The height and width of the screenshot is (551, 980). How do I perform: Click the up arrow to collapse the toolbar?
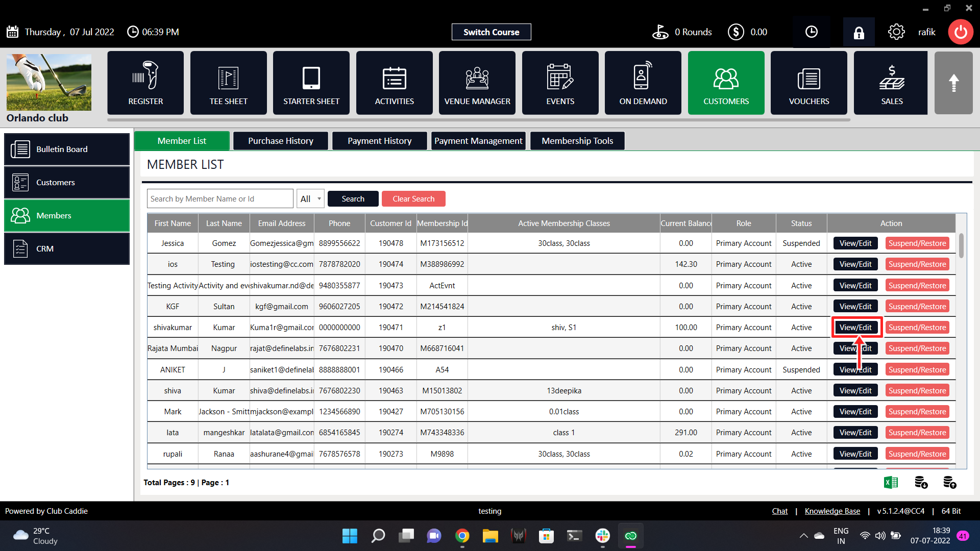point(953,83)
